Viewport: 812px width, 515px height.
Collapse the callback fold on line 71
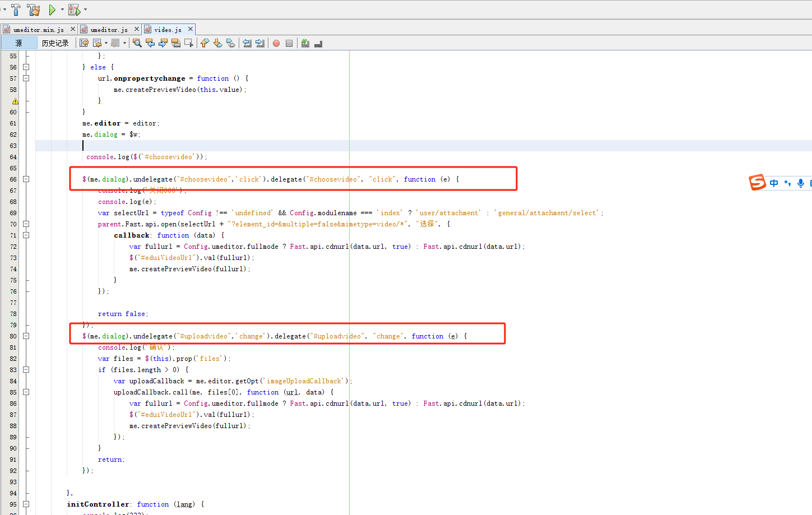[26, 235]
